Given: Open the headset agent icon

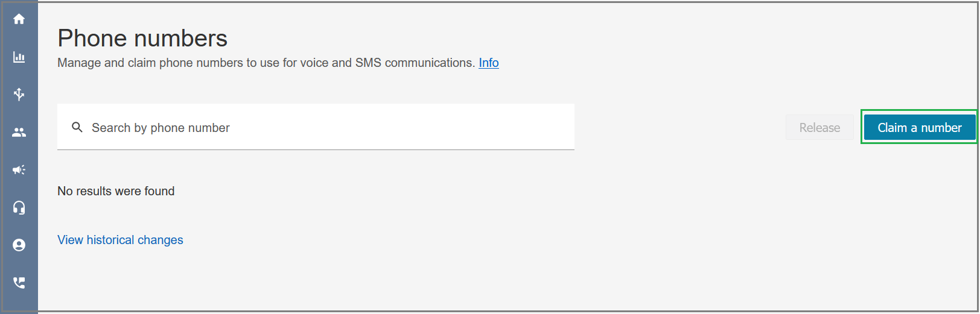Looking at the screenshot, I should click(19, 207).
